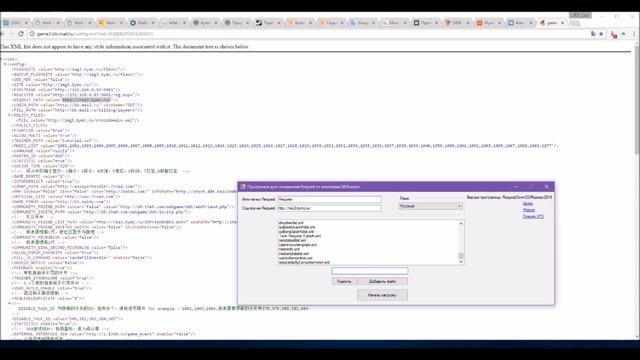Open the red extension icon in Chrome toolbar
This screenshot has height=360, width=640.
point(614,35)
